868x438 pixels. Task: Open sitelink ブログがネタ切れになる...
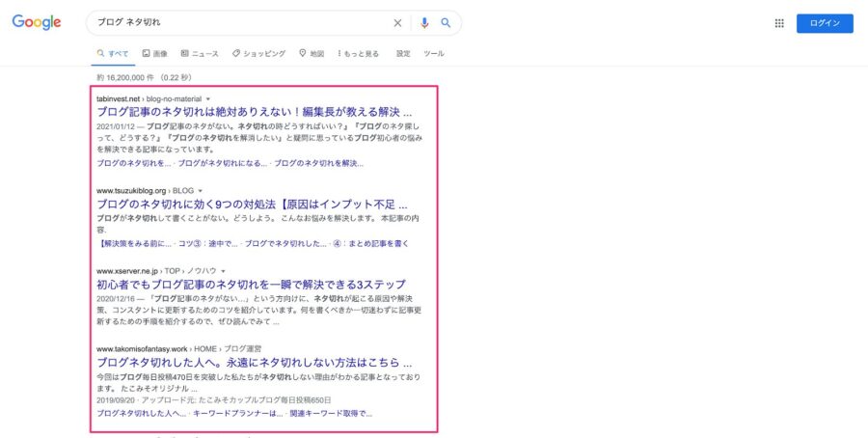click(x=223, y=163)
